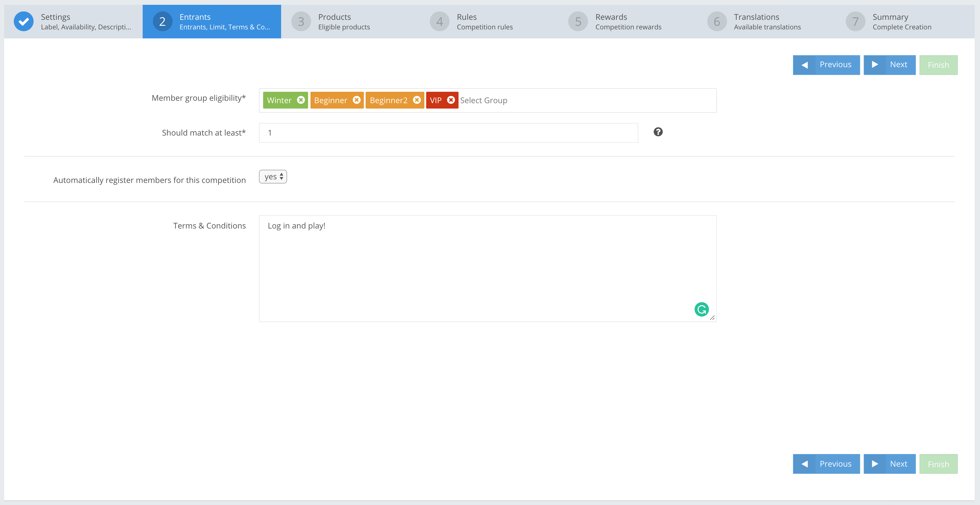This screenshot has width=980, height=505.
Task: Remove the VIP group tag
Action: (x=451, y=100)
